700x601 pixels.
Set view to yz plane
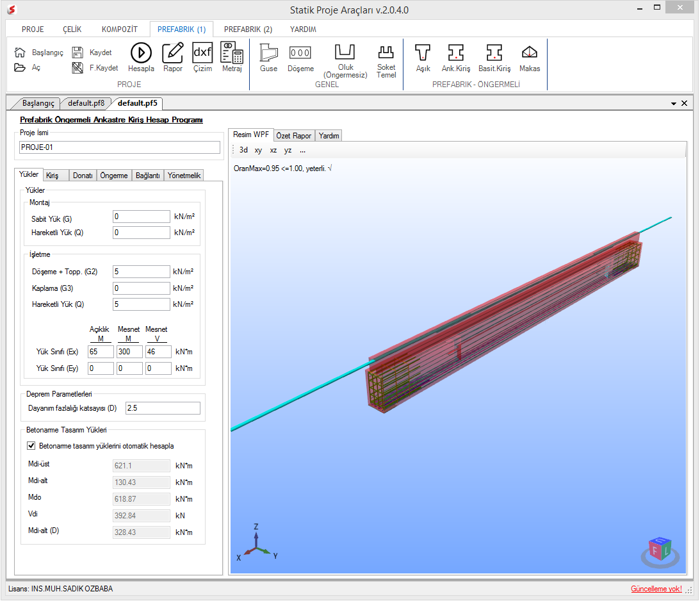click(288, 150)
